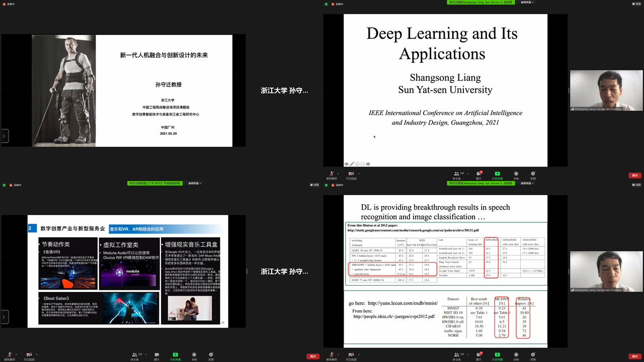The width and height of the screenshot is (644, 362).
Task: Click green encryption shield in bottom-right meeting window
Action: (x=326, y=185)
